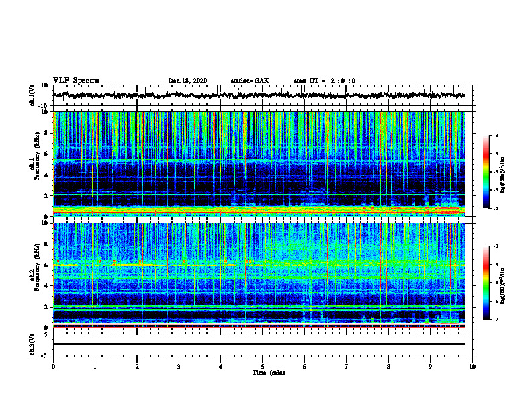The image size is (532, 411).
Task: Click the "Time (min)" axis title
Action: [269, 373]
